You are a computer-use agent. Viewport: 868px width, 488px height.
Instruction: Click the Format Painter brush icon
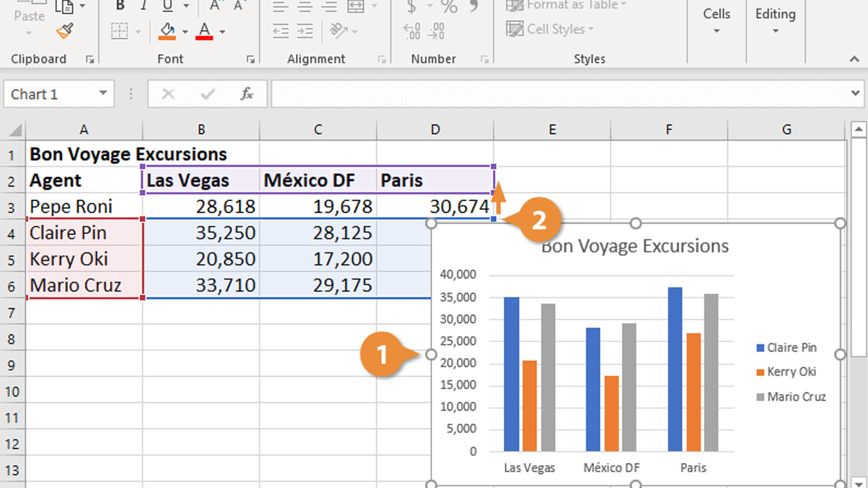[x=65, y=31]
